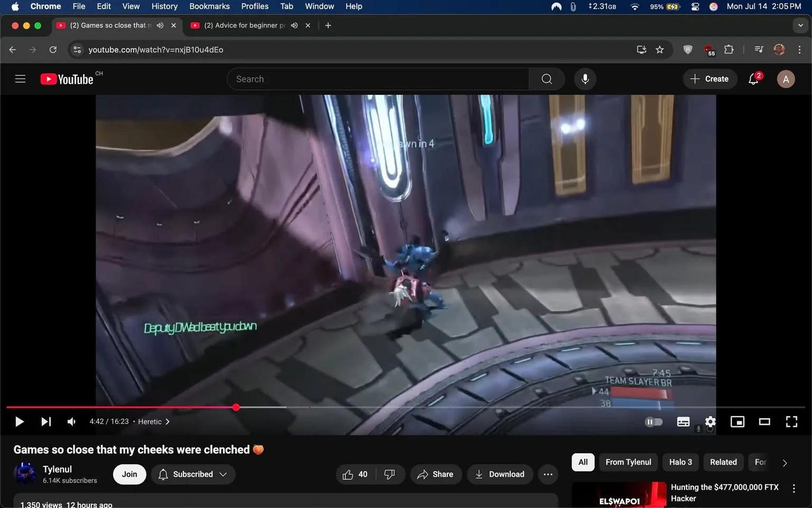Image resolution: width=812 pixels, height=508 pixels.
Task: Enter full screen mode
Action: 791,422
